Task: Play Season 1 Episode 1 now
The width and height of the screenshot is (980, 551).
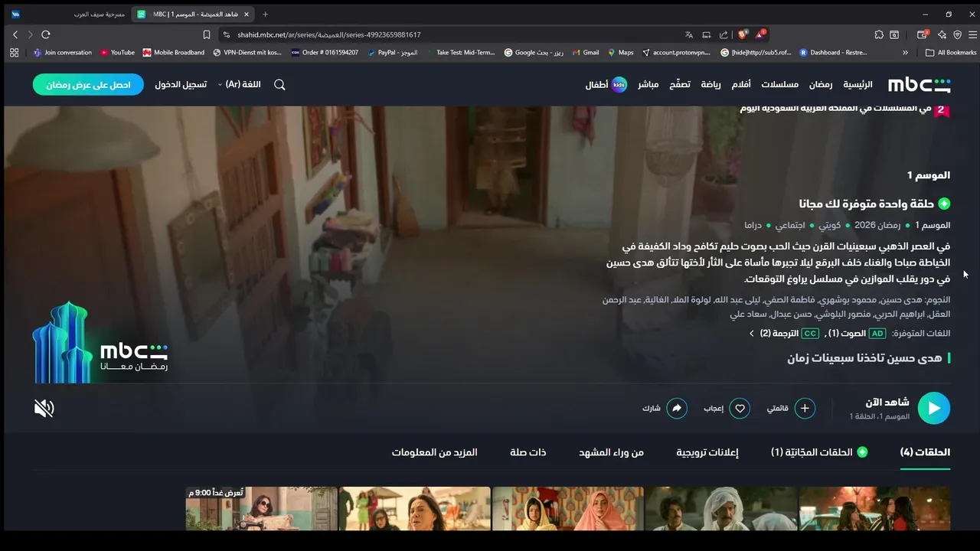Action: pos(933,408)
